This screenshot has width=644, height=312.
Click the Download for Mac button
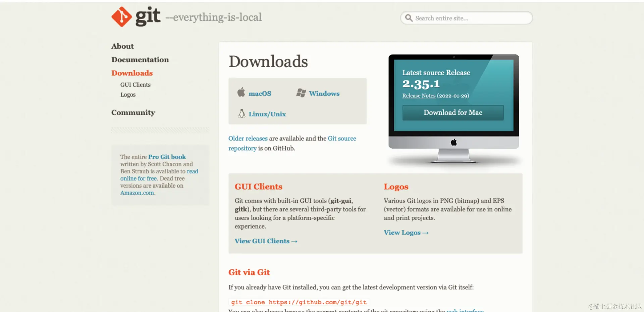tap(453, 113)
